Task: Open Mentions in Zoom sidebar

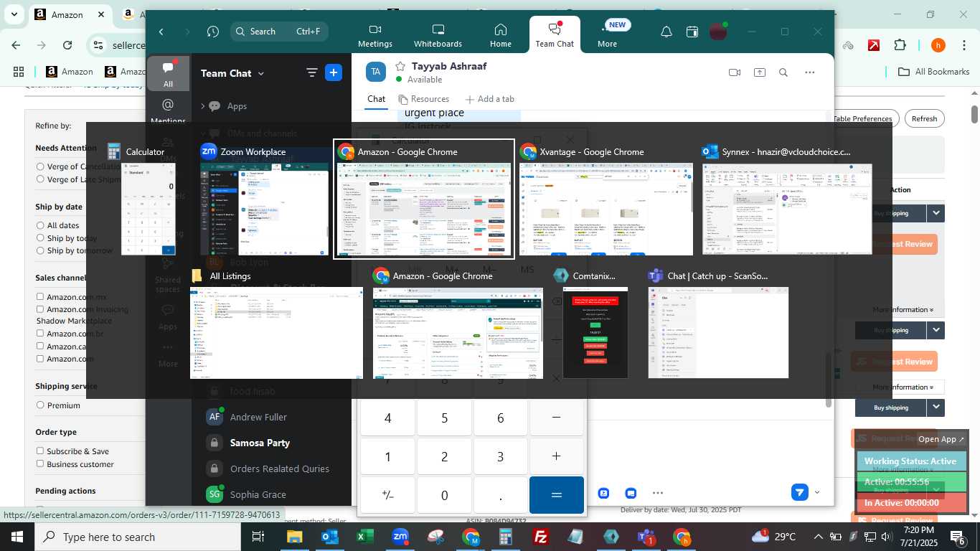Action: click(x=168, y=111)
